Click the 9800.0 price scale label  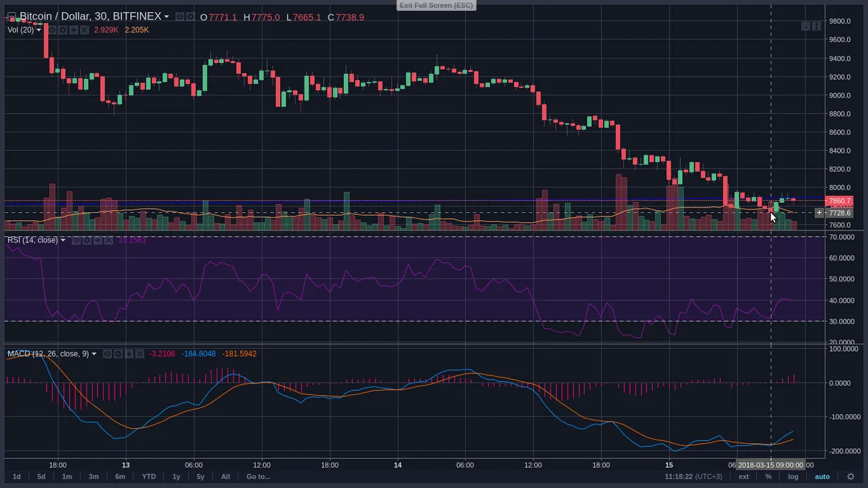click(840, 21)
